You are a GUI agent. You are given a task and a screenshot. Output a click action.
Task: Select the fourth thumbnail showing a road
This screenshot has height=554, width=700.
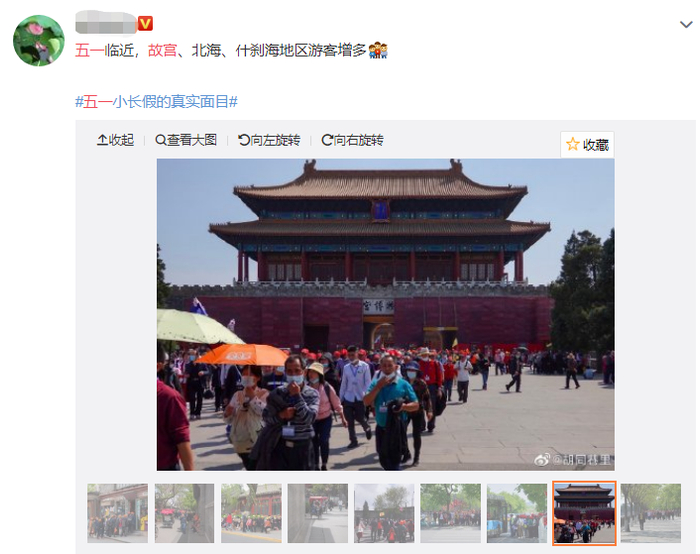tap(318, 513)
